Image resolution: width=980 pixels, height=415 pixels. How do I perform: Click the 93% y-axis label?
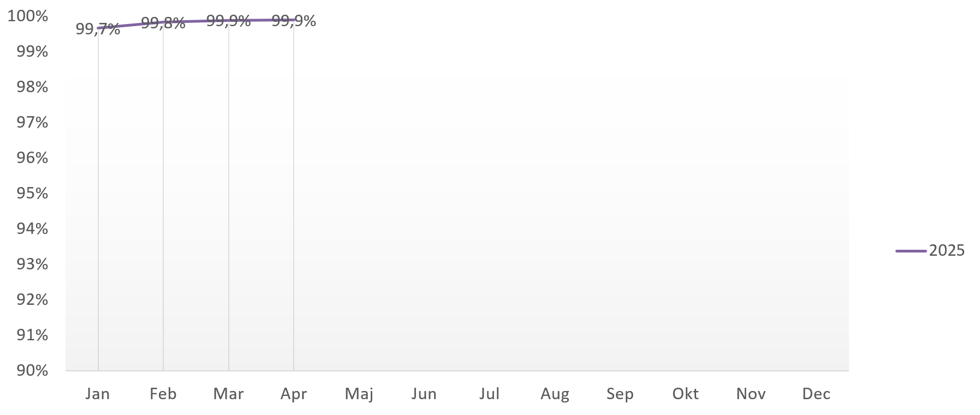point(32,264)
